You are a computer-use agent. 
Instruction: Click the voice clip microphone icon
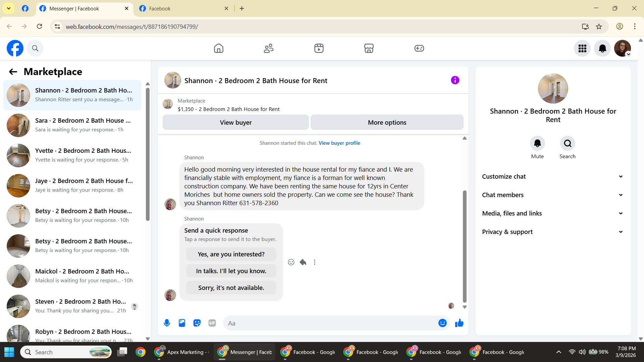167,323
